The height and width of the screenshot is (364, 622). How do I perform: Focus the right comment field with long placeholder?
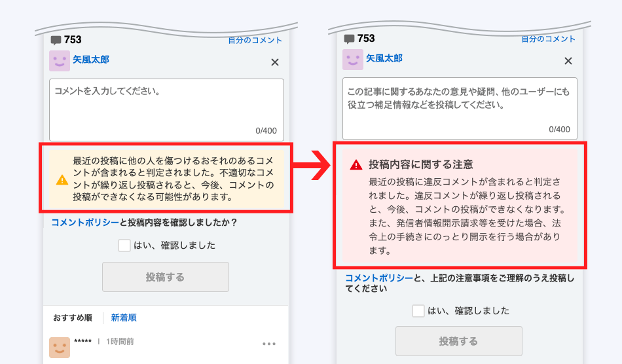460,109
